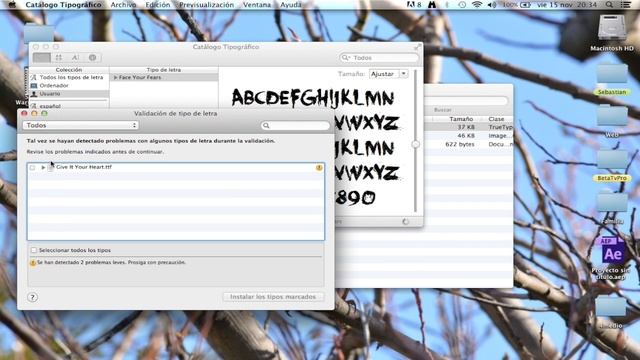Open the Macintosh HD drive icon
The image size is (640, 360).
pyautogui.click(x=611, y=28)
